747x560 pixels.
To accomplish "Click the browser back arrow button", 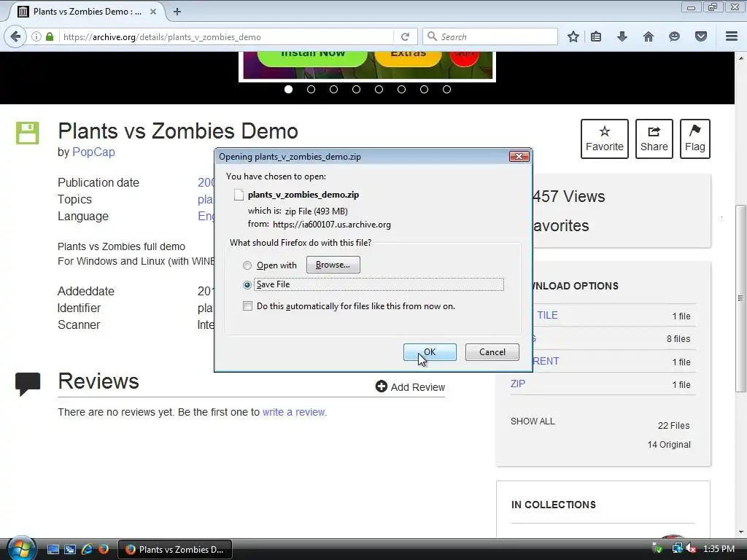I will tap(15, 36).
